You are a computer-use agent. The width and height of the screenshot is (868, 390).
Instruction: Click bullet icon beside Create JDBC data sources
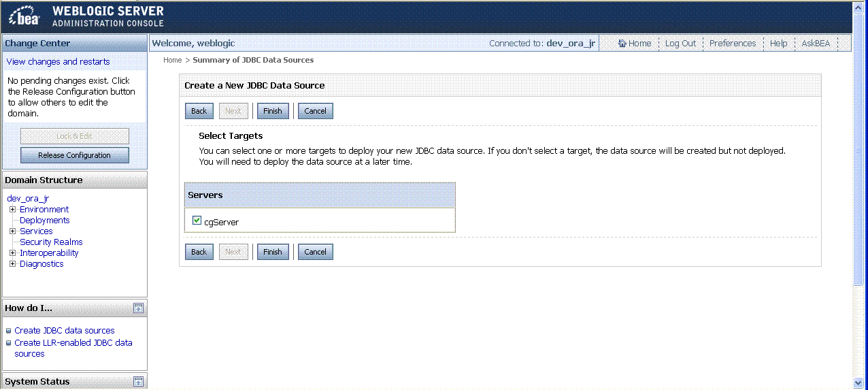pos(9,331)
